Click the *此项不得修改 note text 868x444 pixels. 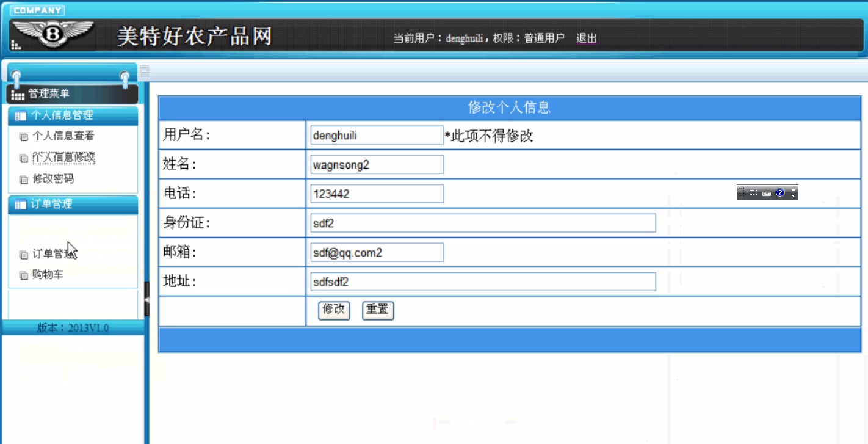coord(489,136)
